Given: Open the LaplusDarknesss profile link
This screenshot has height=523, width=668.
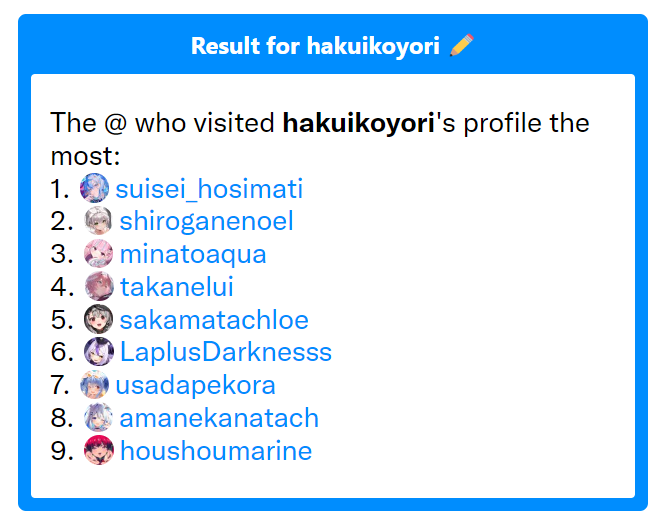Looking at the screenshot, I should click(x=226, y=353).
